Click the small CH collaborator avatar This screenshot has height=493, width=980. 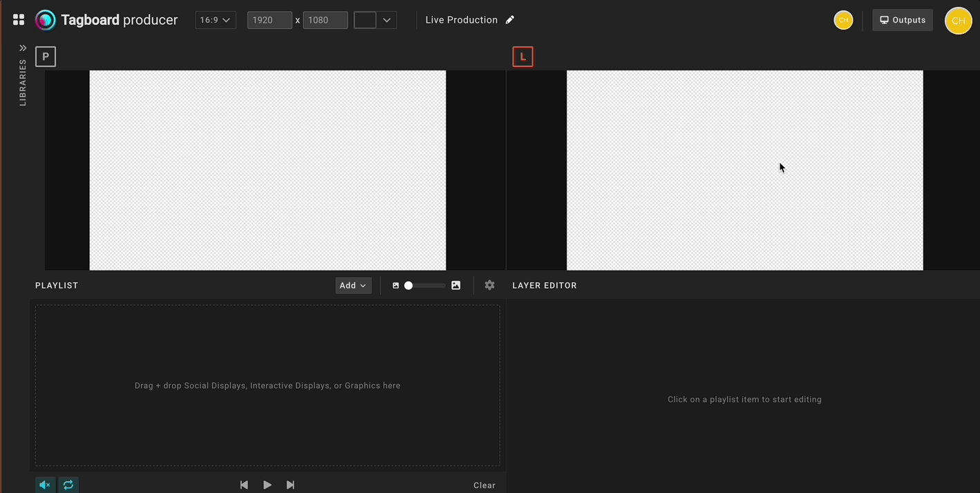[x=843, y=20]
